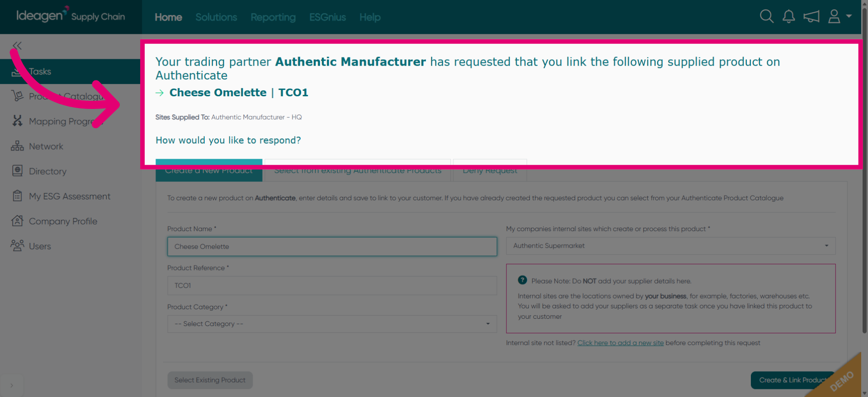Click 'Authentic Manufacturer - HQ' site text

point(256,117)
